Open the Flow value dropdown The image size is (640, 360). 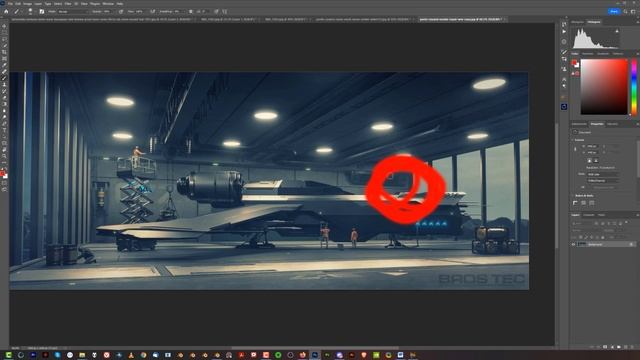140,11
